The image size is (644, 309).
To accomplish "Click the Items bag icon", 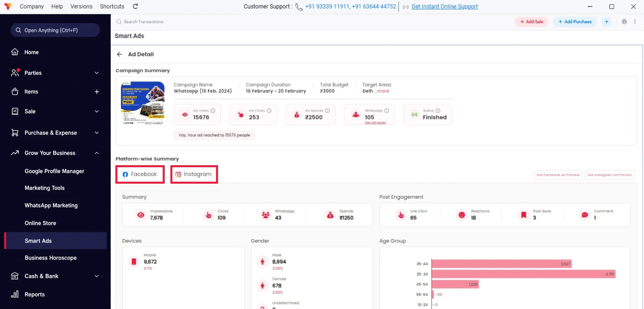I will coord(15,91).
